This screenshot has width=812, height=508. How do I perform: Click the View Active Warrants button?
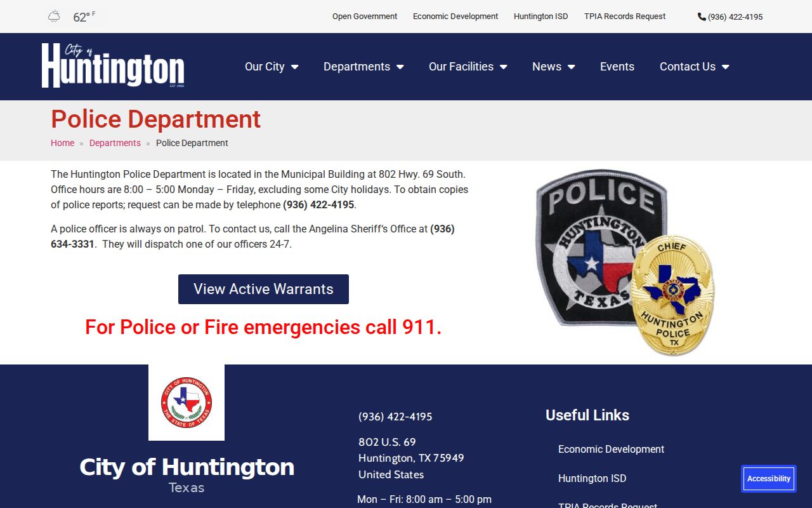(x=263, y=289)
